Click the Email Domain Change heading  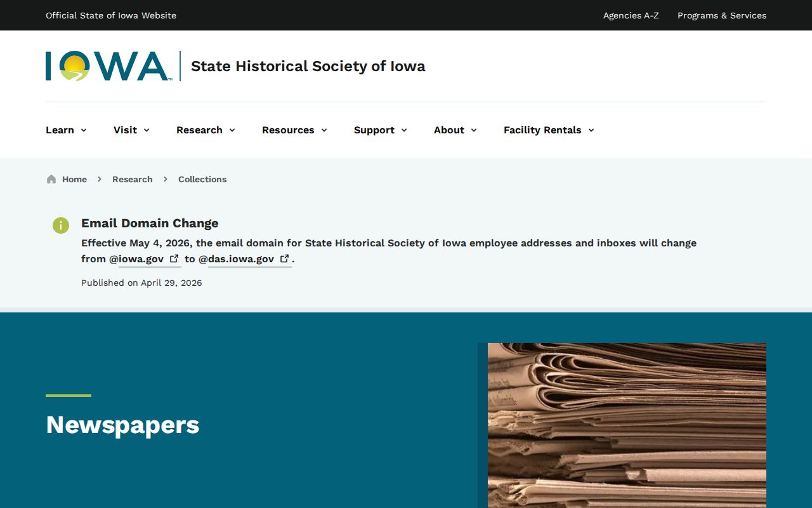coord(150,223)
